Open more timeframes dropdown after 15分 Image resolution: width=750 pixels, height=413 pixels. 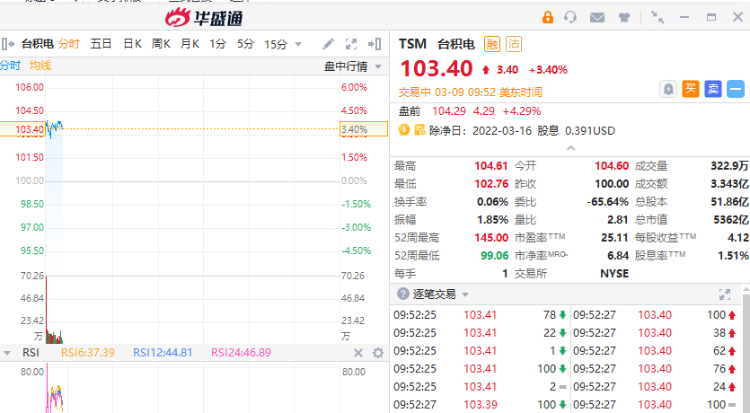pos(298,45)
